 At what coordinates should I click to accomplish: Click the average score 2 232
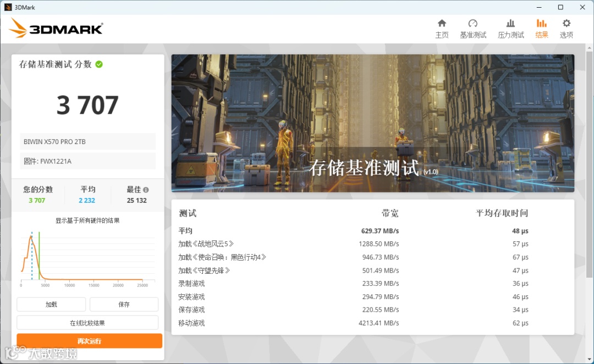point(87,200)
